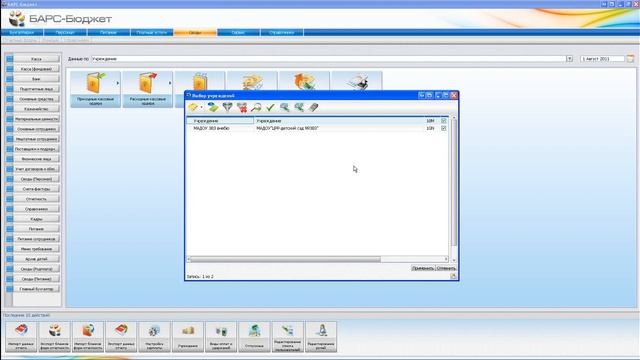Click the Отменить button in the dialog
Image resolution: width=640 pixels, height=360 pixels.
click(446, 268)
